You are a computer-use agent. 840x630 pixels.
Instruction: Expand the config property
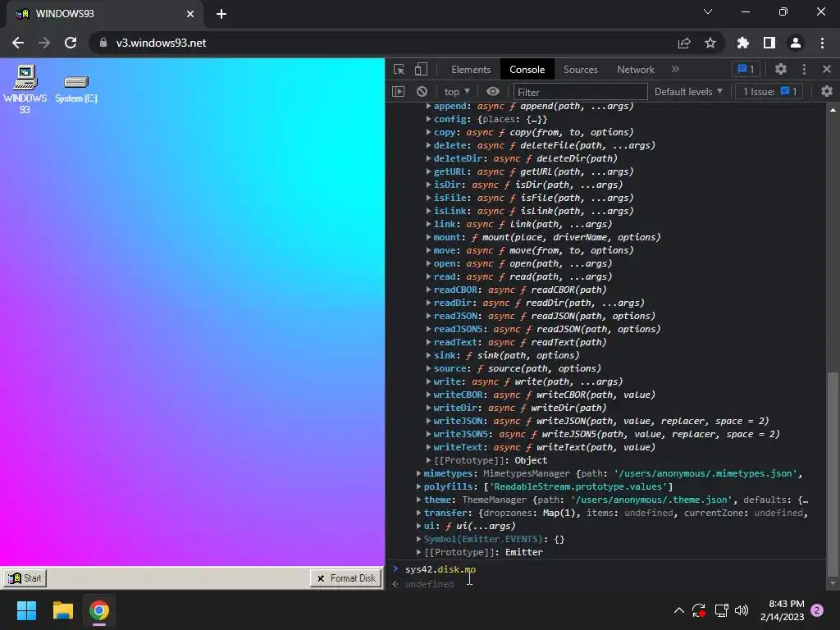tap(428, 119)
